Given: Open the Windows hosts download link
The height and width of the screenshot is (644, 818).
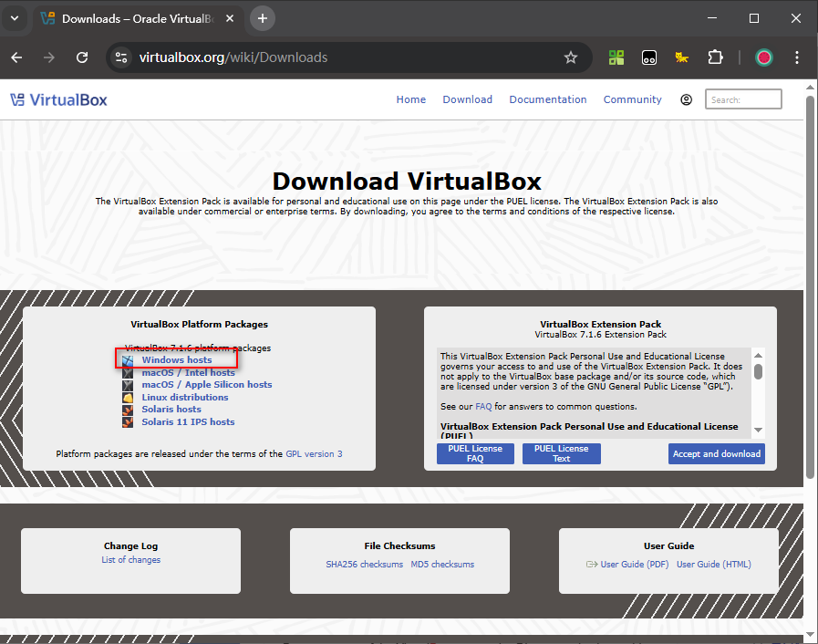Looking at the screenshot, I should pos(177,360).
